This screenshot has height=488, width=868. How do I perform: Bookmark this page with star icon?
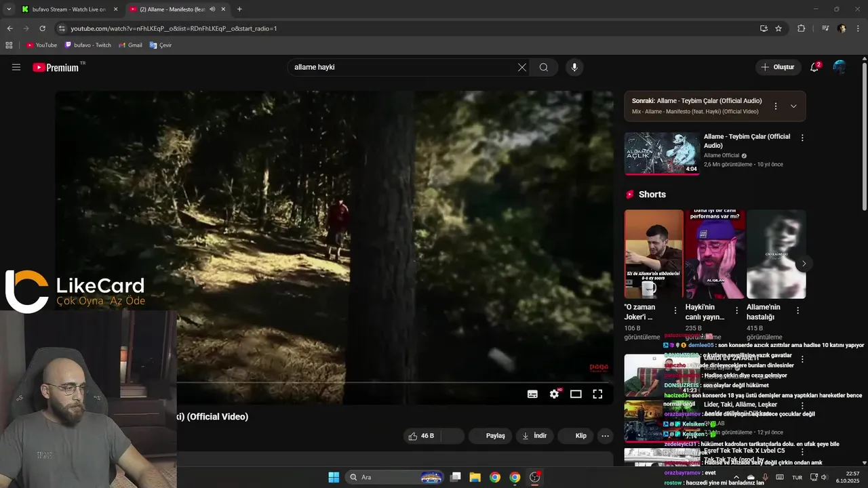(x=778, y=28)
